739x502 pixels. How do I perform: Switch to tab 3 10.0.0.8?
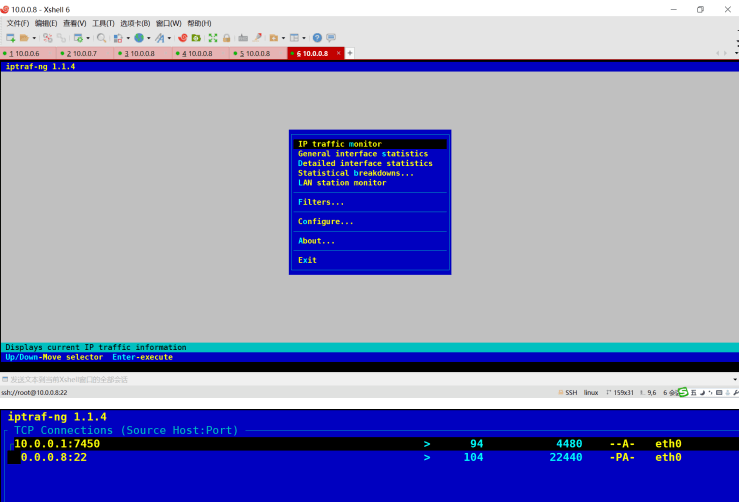(x=143, y=53)
